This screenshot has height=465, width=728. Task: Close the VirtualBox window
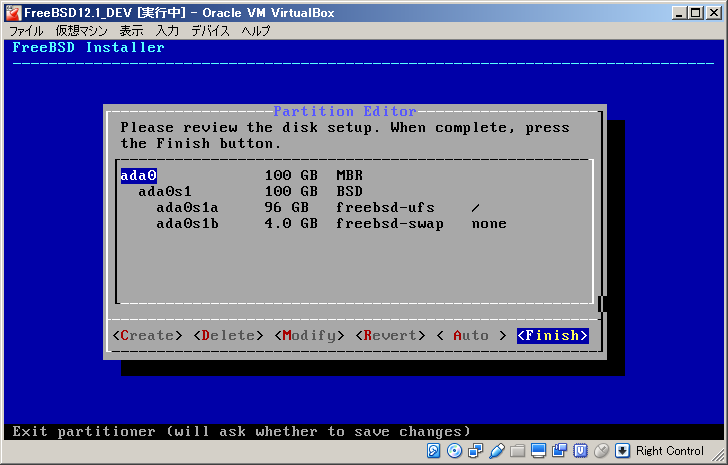pos(714,13)
